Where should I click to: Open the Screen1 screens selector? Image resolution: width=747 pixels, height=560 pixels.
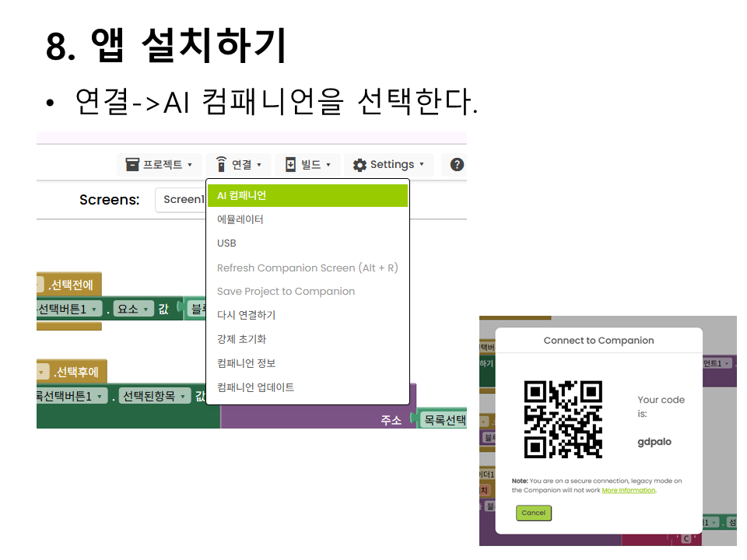pyautogui.click(x=181, y=200)
